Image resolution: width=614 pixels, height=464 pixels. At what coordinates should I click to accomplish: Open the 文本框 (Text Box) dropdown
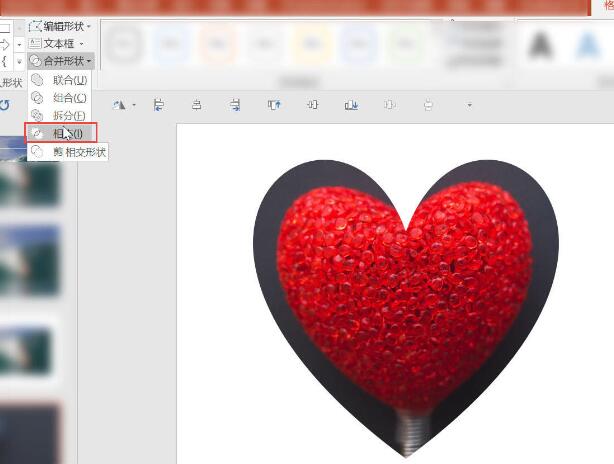(x=56, y=43)
